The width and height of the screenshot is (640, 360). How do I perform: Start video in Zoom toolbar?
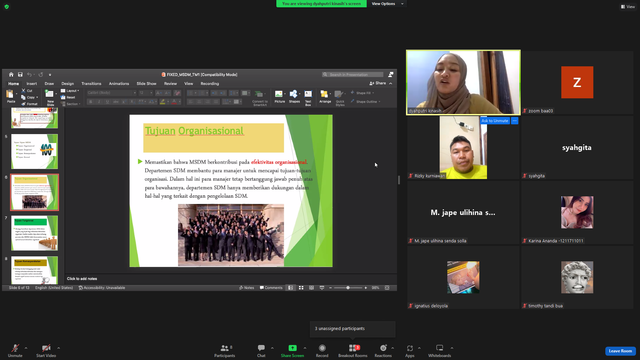(46, 350)
